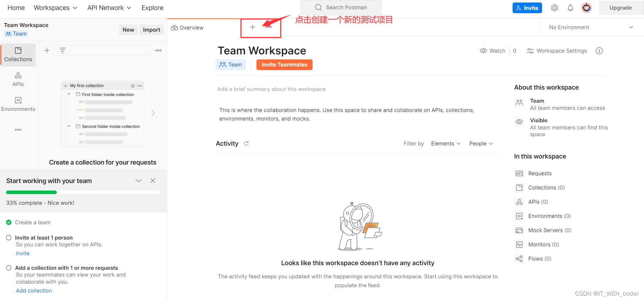This screenshot has width=644, height=300.
Task: Click the watchers count 0
Action: point(514,51)
